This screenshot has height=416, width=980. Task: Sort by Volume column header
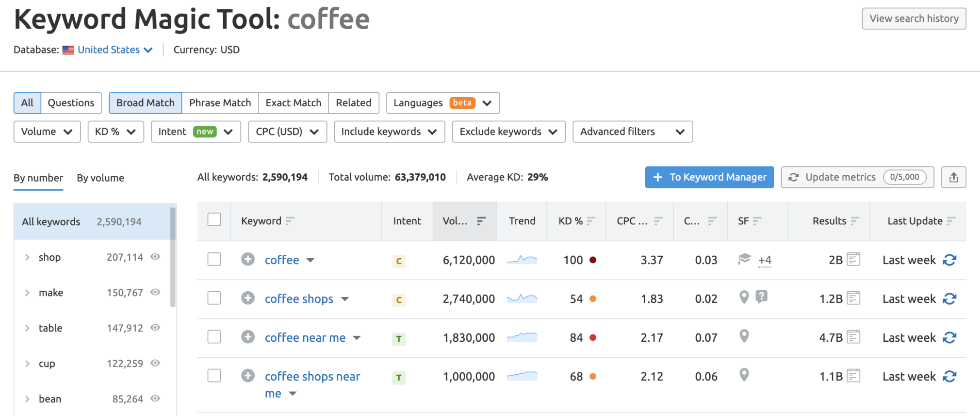tap(464, 221)
